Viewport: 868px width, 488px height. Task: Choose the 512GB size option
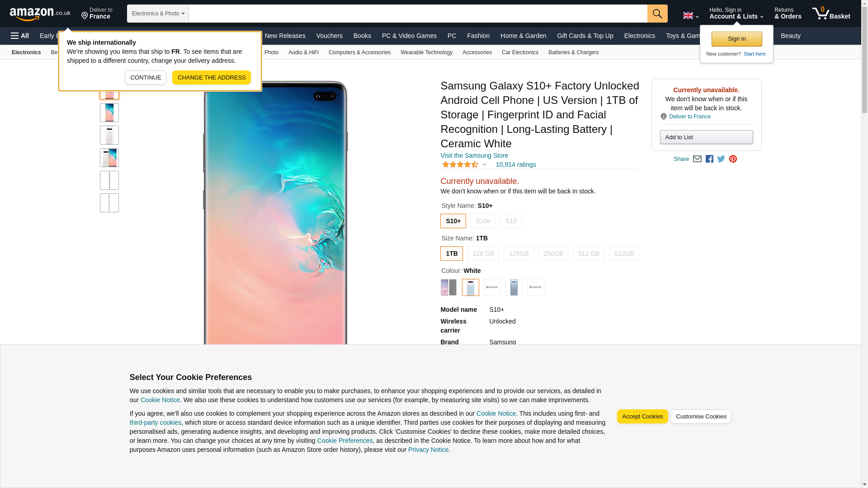point(624,253)
